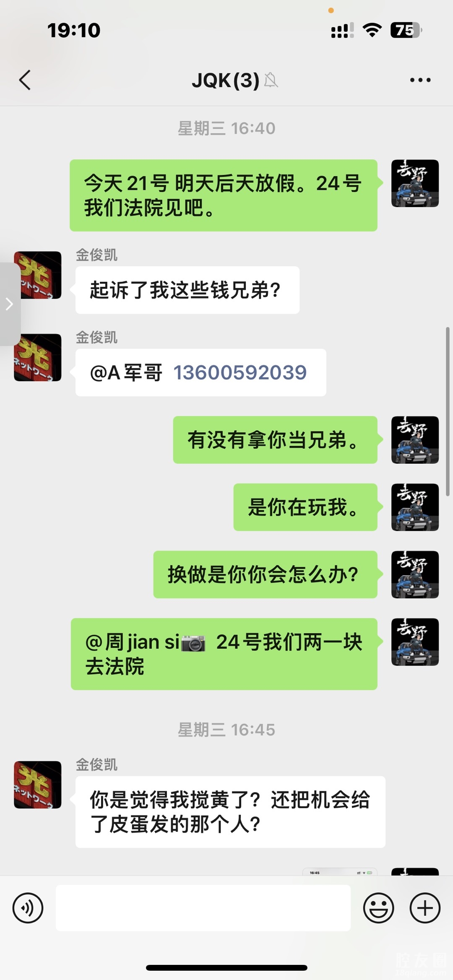Tap the JQK(3) group chat title
The width and height of the screenshot is (453, 980).
click(226, 80)
